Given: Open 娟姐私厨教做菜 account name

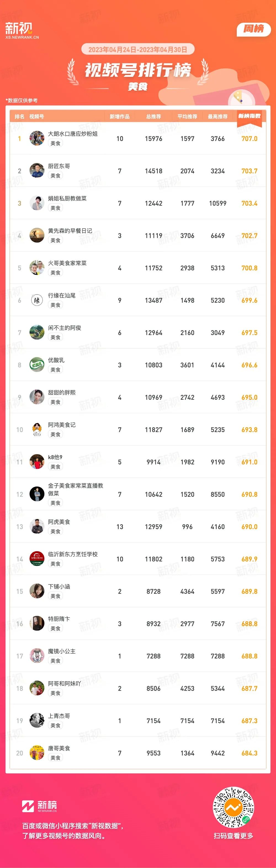Looking at the screenshot, I should 67,198.
